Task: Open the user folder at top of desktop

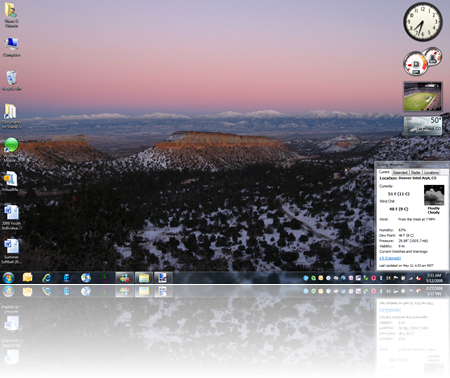Action: 11,15
